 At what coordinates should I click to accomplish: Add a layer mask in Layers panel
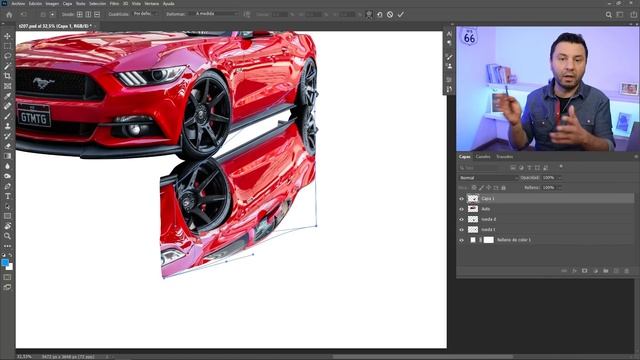[584, 271]
